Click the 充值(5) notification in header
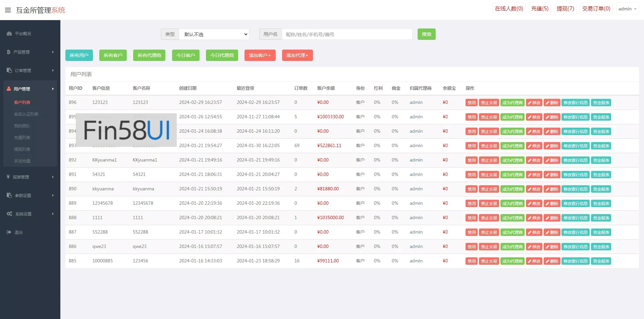The image size is (644, 319). coord(540,9)
